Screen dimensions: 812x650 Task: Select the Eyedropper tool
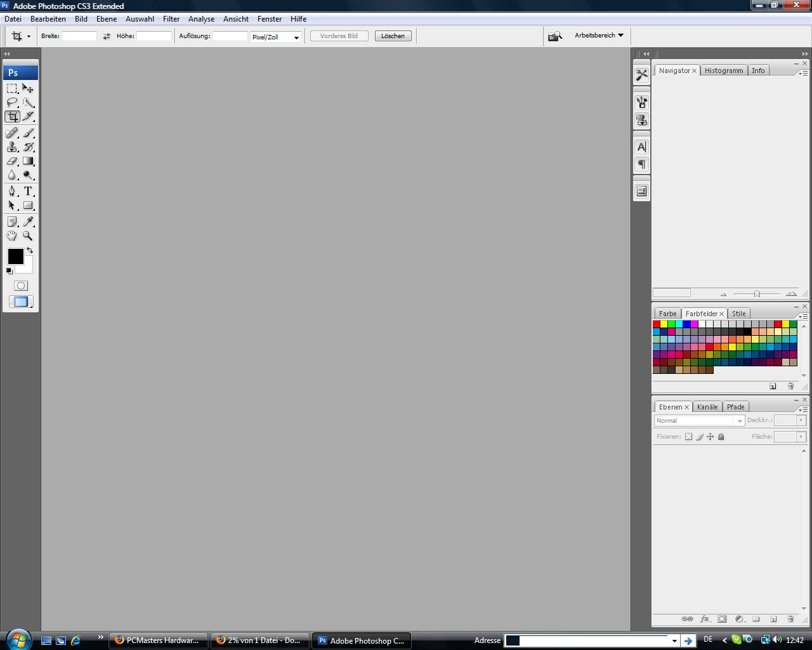point(28,222)
